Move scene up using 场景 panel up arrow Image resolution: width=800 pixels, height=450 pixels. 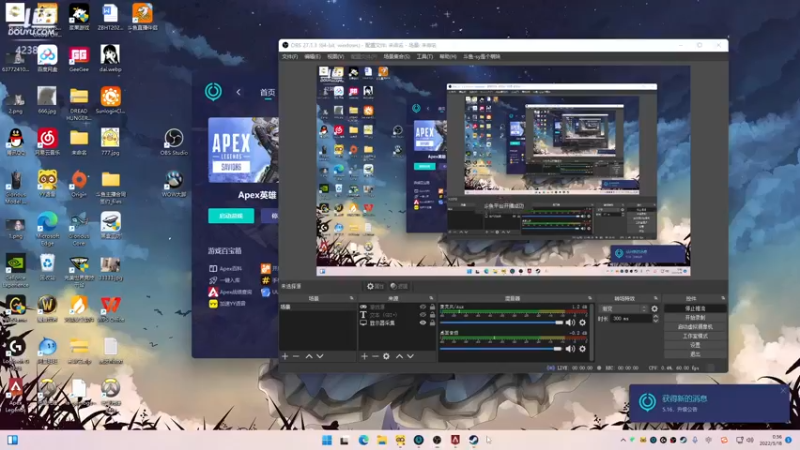coord(309,356)
